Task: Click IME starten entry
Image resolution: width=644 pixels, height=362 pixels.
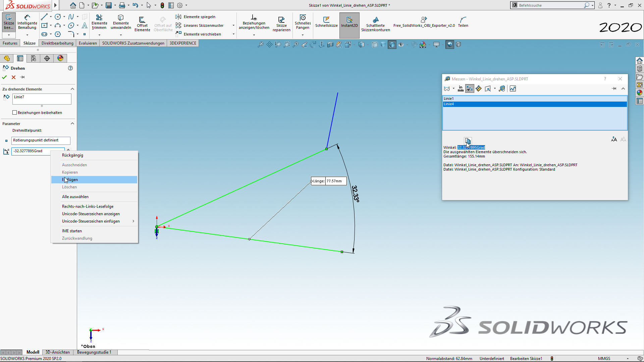Action: (94, 231)
